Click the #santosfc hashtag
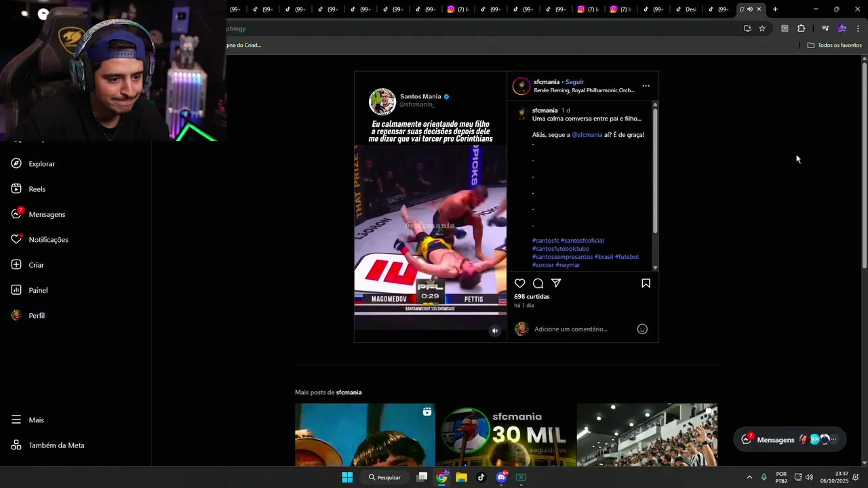Viewport: 868px width, 488px height. tap(545, 241)
